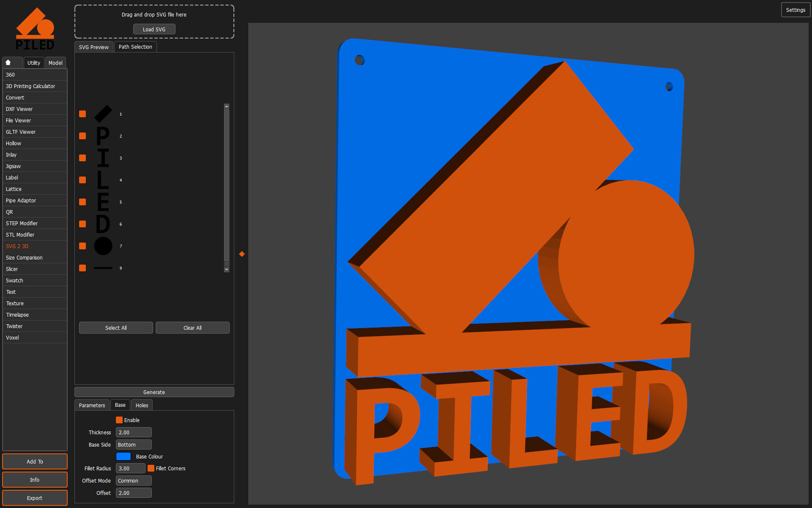Open the SVG Preview tab
This screenshot has height=508, width=812.
pos(94,47)
